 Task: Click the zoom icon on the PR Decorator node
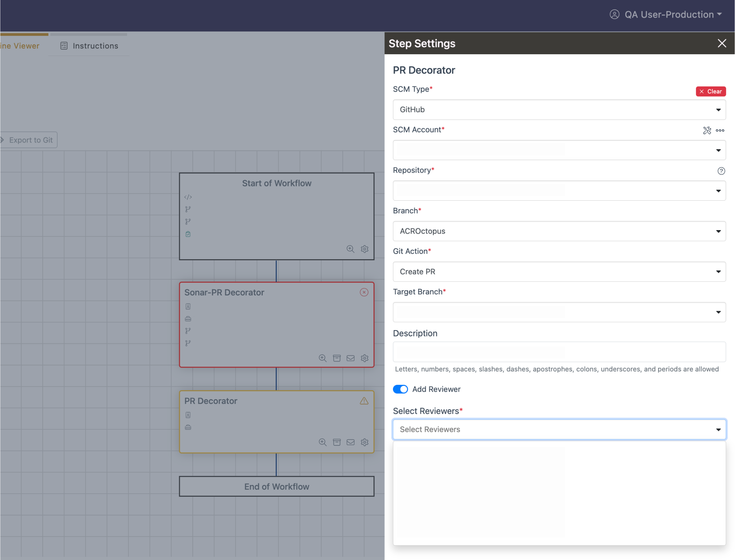coord(322,442)
